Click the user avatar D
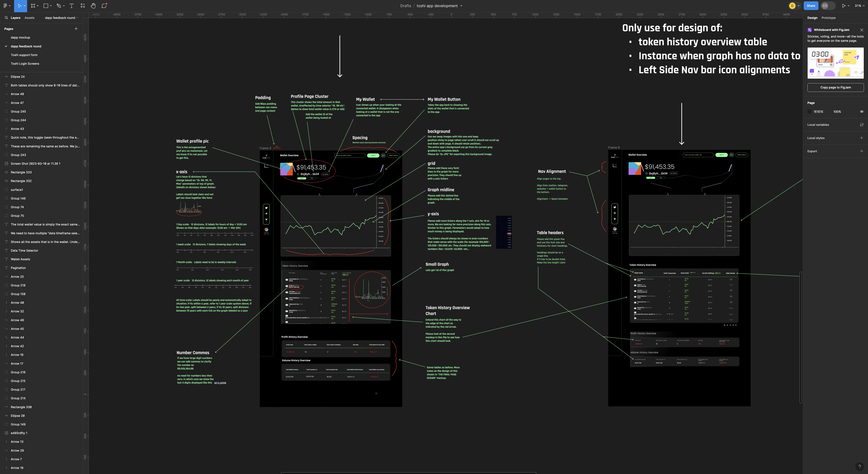The width and height of the screenshot is (868, 474). tap(793, 6)
